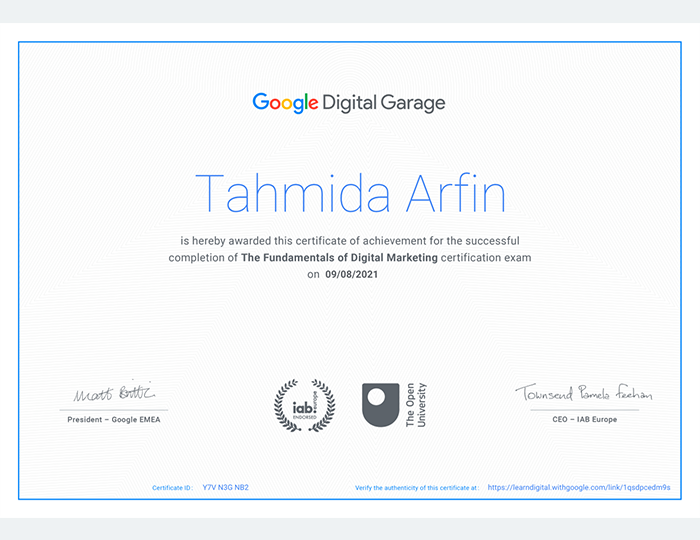Open the learndigital.withgoogle.com verification link
700x540 pixels.
(579, 487)
